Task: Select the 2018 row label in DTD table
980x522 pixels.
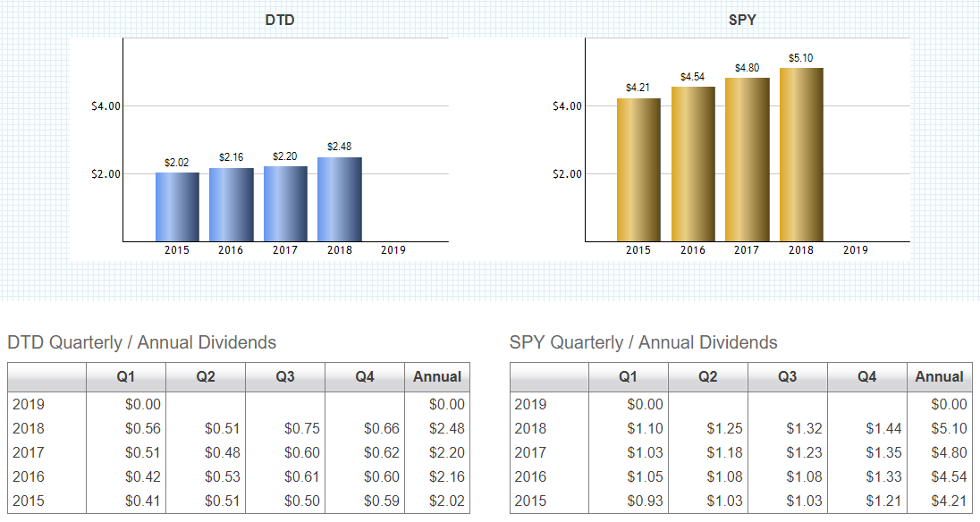Action: (x=29, y=429)
